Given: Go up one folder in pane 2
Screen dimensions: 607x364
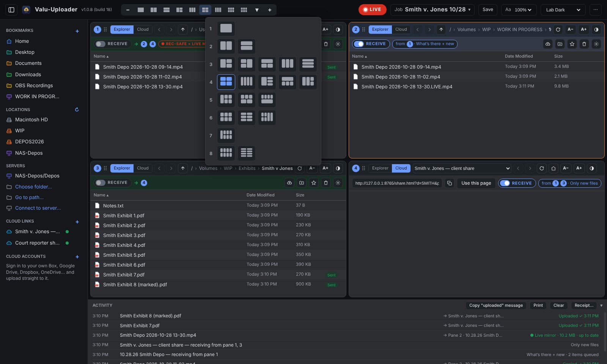Looking at the screenshot, I should (x=441, y=30).
